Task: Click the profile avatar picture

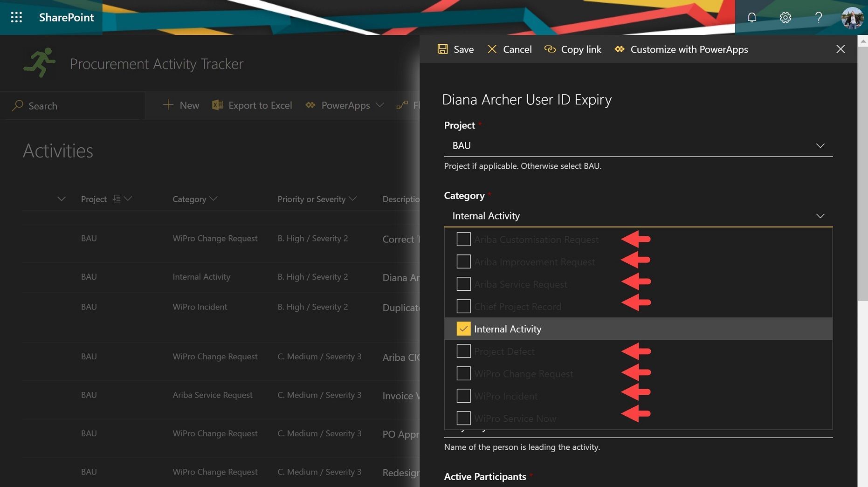Action: tap(852, 17)
